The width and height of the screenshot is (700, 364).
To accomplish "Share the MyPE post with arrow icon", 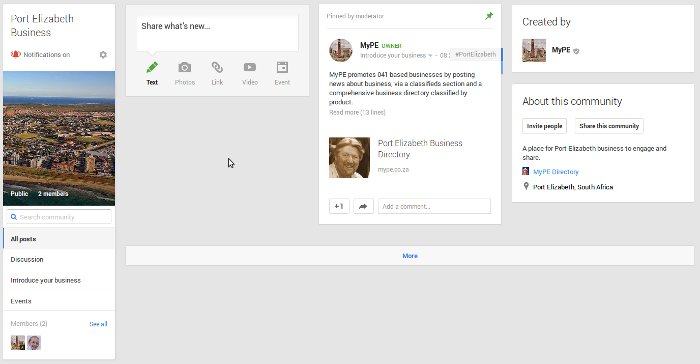I will click(x=363, y=206).
